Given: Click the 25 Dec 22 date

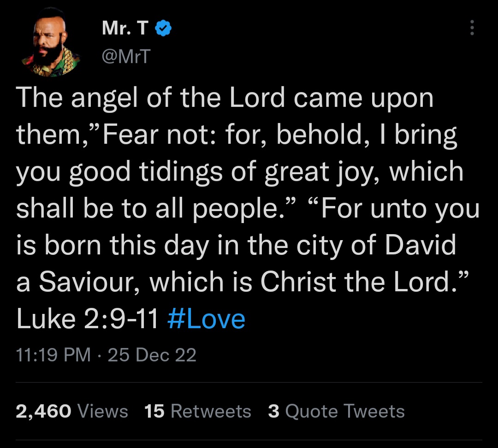Looking at the screenshot, I should point(152,354).
